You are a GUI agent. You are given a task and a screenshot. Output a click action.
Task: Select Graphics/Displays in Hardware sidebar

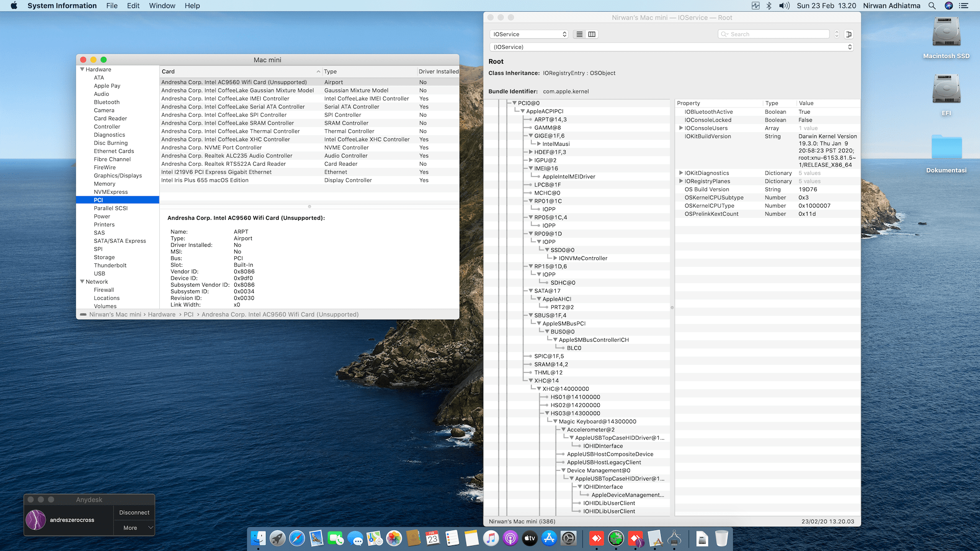[118, 176]
